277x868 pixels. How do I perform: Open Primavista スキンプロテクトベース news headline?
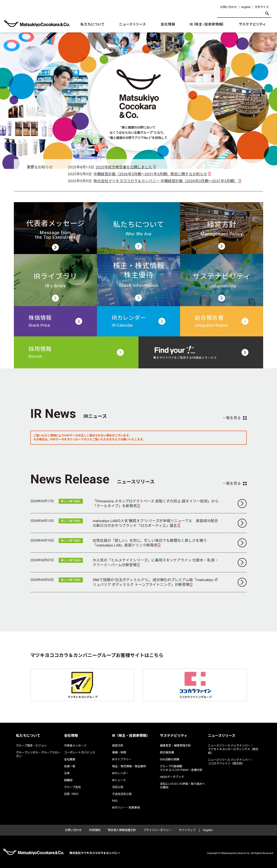pos(155,504)
